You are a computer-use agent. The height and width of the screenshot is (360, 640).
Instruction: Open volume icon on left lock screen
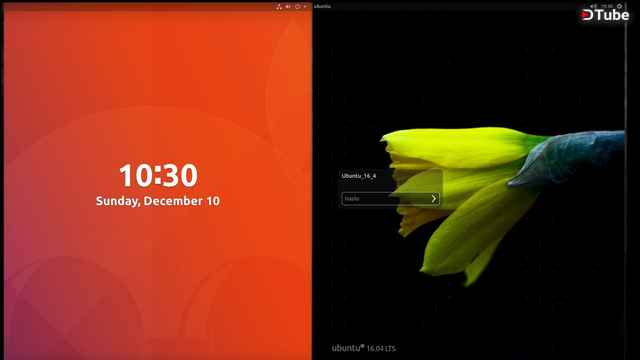coord(288,7)
